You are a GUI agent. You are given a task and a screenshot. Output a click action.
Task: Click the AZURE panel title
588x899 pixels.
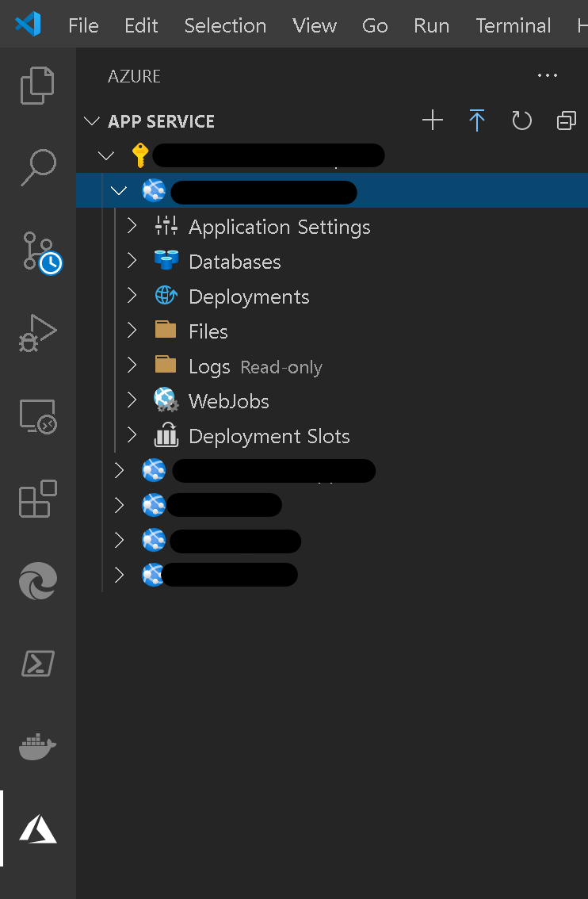[x=134, y=76]
